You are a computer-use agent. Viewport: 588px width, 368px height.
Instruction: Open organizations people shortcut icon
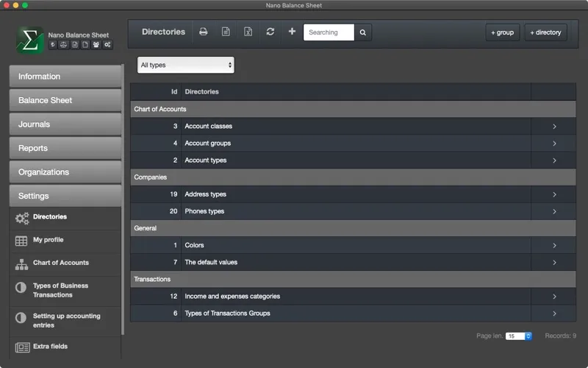click(96, 45)
